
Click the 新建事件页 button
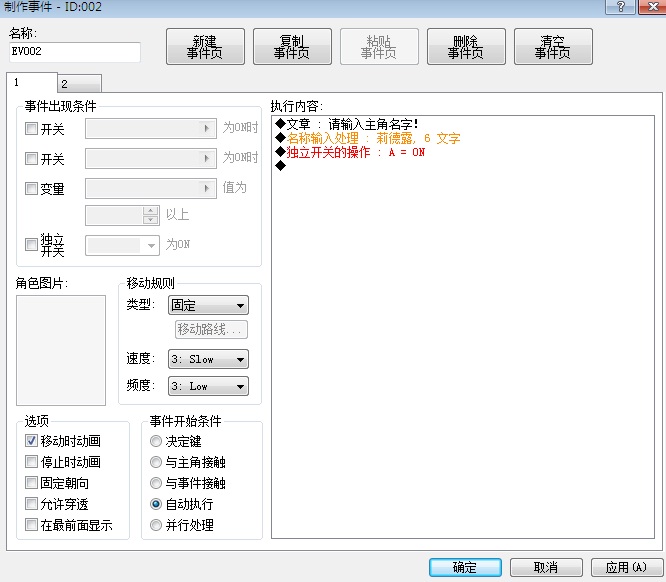pos(205,47)
